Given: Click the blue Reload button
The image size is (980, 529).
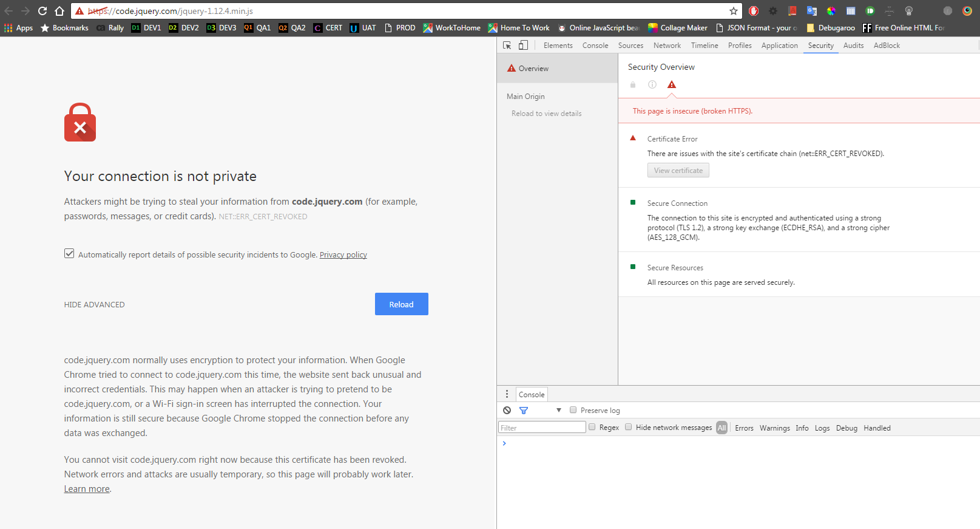Looking at the screenshot, I should tap(402, 304).
